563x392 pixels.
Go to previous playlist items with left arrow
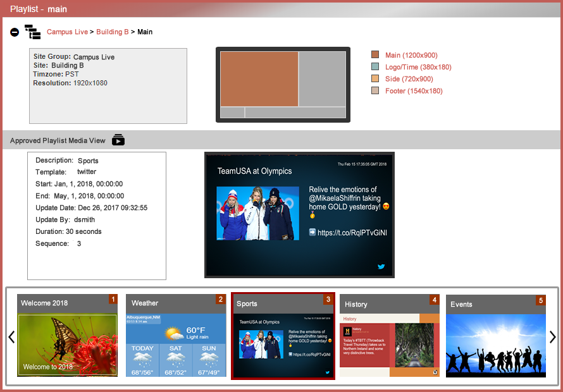coord(11,337)
